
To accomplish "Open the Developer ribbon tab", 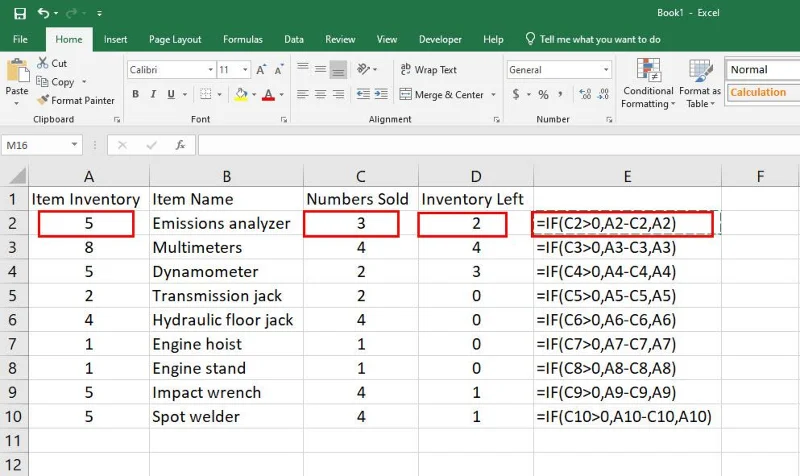I will pyautogui.click(x=440, y=39).
